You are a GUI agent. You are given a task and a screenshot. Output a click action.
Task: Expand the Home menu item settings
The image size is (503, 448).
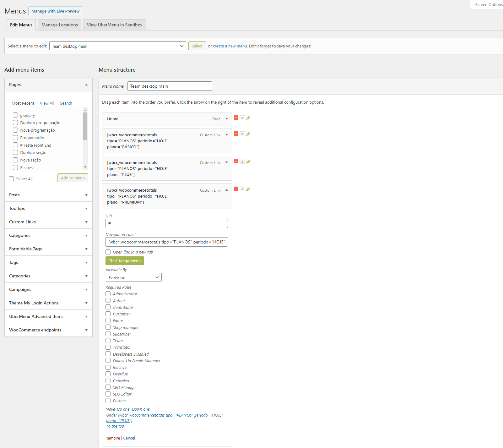point(227,119)
